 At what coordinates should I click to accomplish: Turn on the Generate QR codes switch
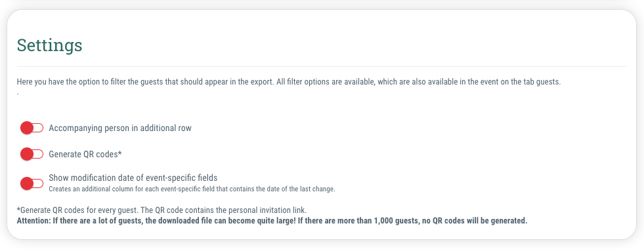[32, 154]
